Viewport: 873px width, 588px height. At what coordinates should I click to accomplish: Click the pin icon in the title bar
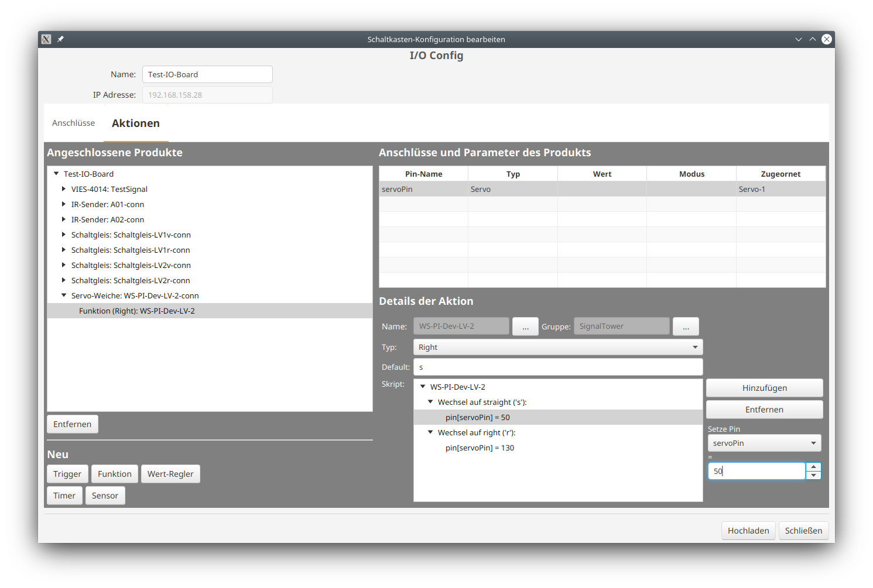click(60, 39)
